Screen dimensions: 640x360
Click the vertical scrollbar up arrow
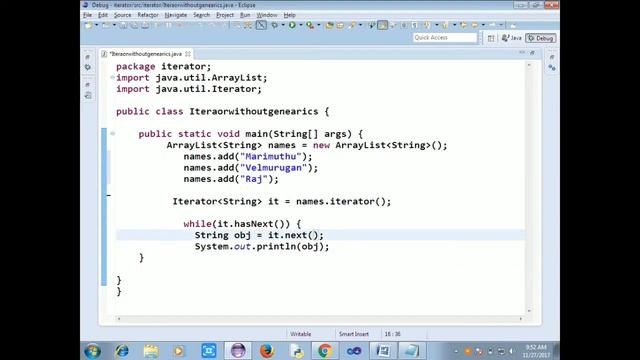(x=529, y=65)
